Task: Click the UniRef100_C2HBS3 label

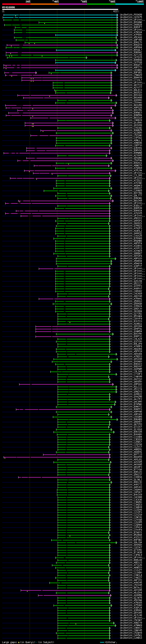Action: point(131,638)
